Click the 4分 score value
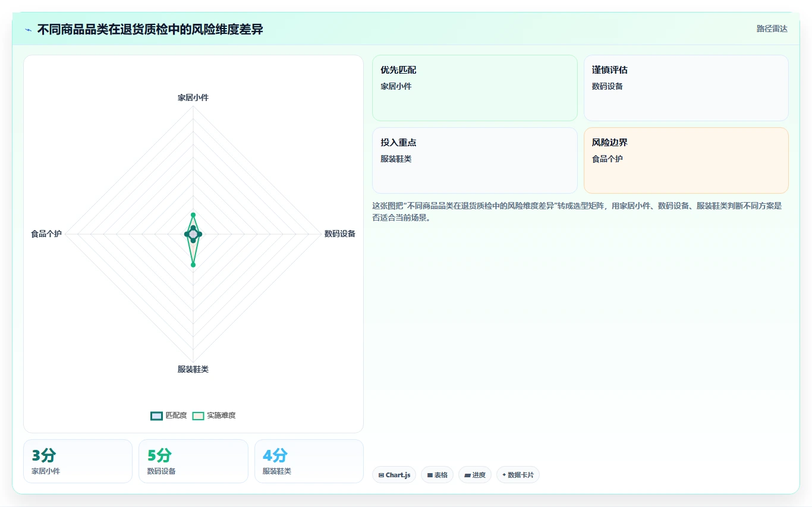 pyautogui.click(x=275, y=455)
